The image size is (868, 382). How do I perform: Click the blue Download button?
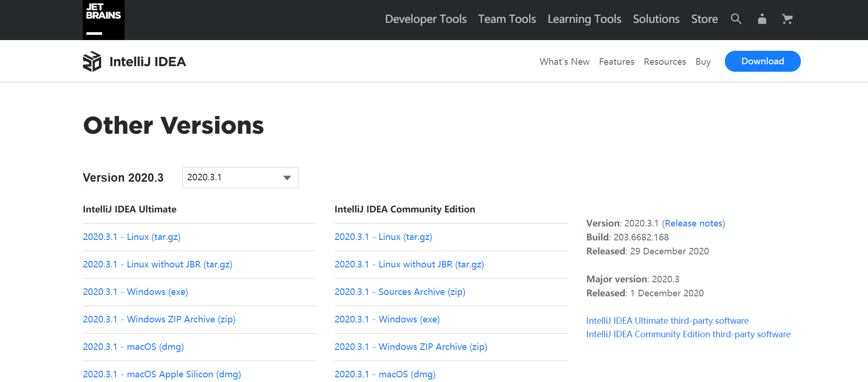[x=763, y=61]
